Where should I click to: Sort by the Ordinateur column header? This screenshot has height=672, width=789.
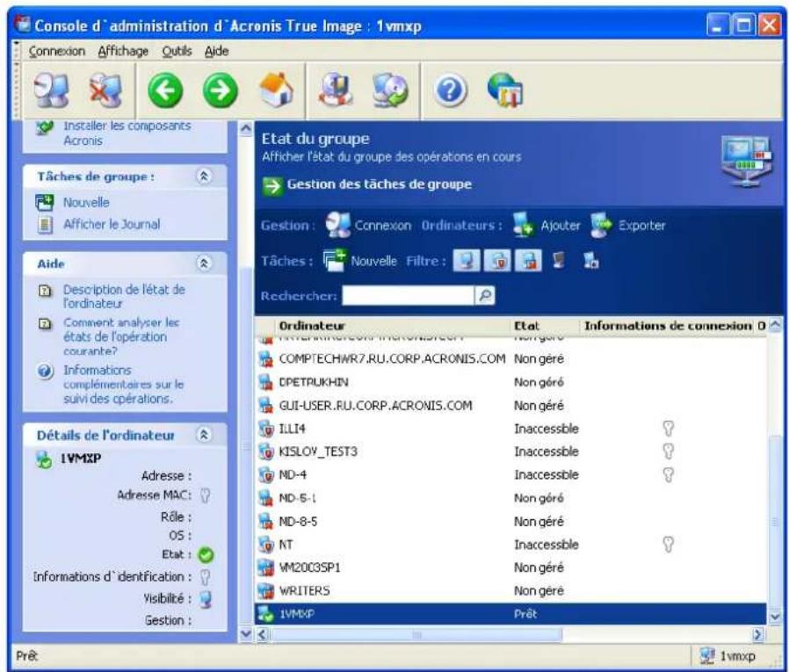pos(393,326)
